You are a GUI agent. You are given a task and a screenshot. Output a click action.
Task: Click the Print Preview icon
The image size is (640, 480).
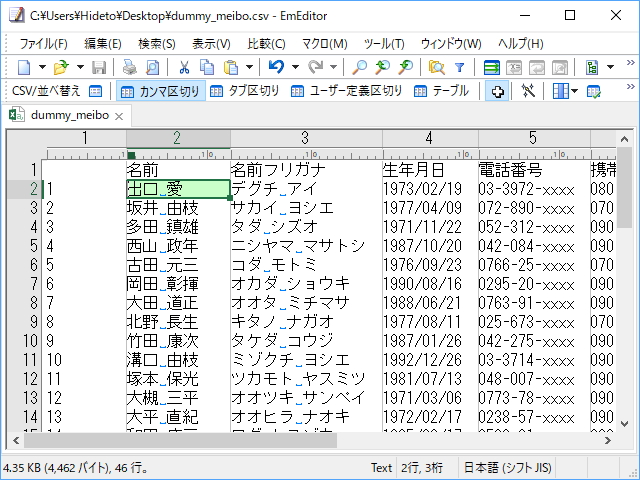pos(153,67)
